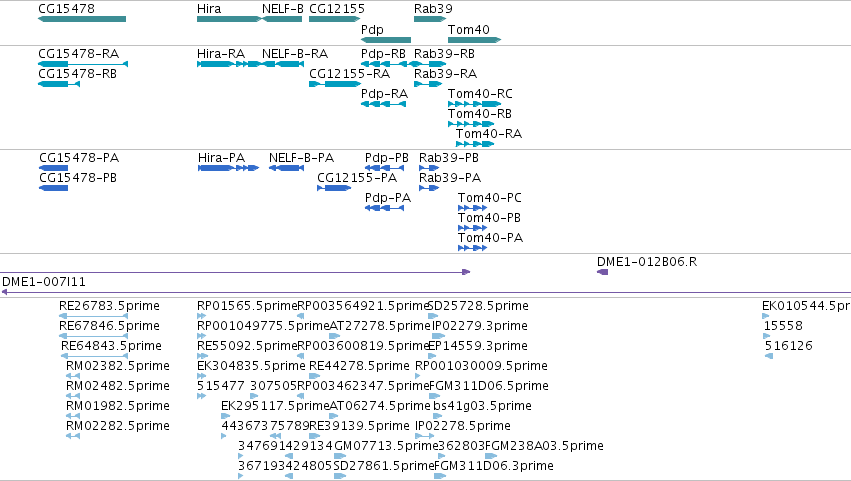The height and width of the screenshot is (481, 851).
Task: Select the EK010544.5prime EST at right
Action: (x=766, y=316)
